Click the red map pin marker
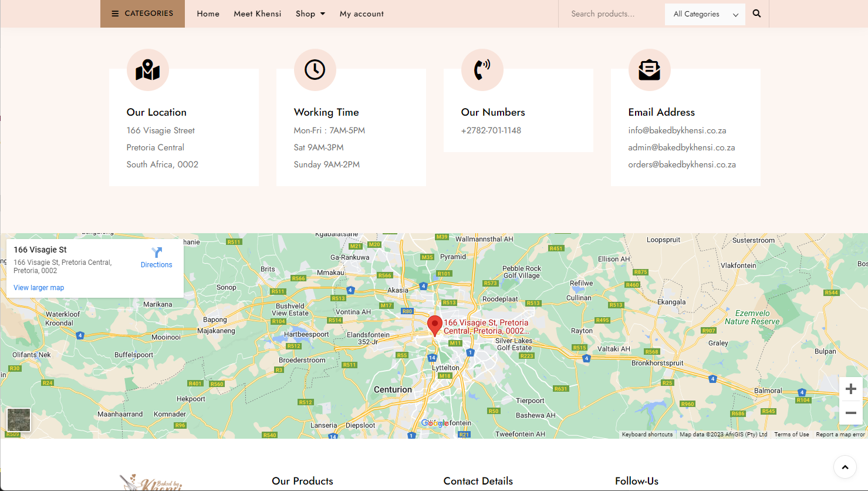868x491 pixels. click(434, 325)
